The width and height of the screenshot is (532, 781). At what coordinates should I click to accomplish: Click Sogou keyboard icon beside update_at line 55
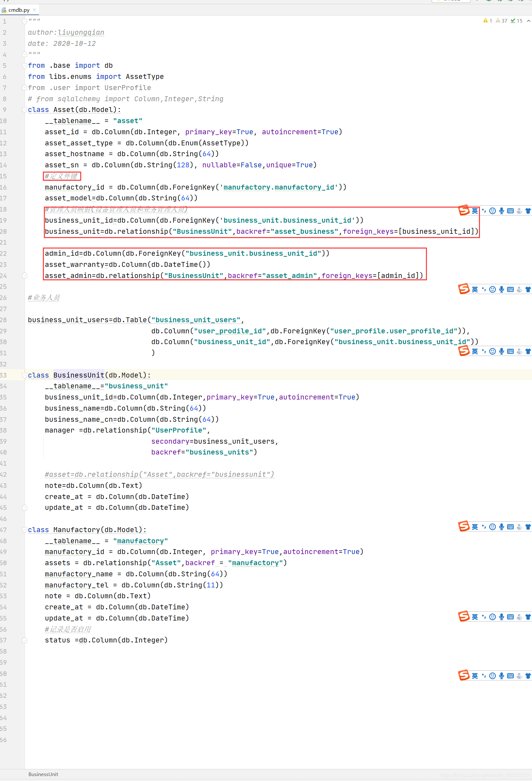coord(510,617)
